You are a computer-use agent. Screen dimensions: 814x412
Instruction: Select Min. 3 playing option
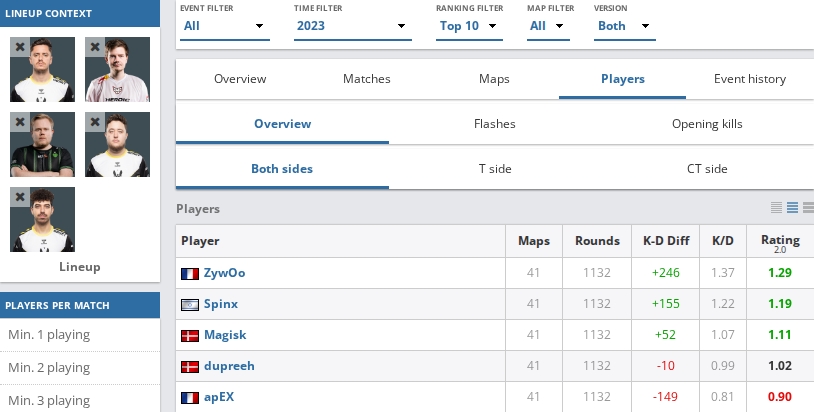[x=80, y=400]
